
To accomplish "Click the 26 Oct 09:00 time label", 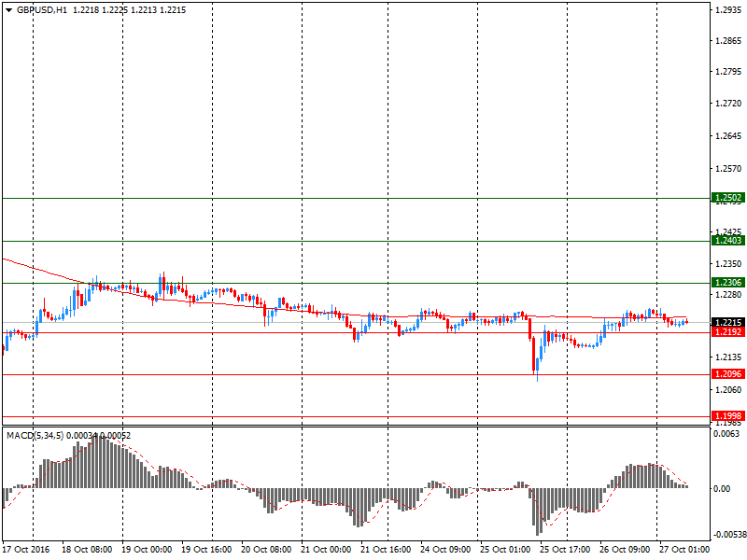I will coord(625,549).
